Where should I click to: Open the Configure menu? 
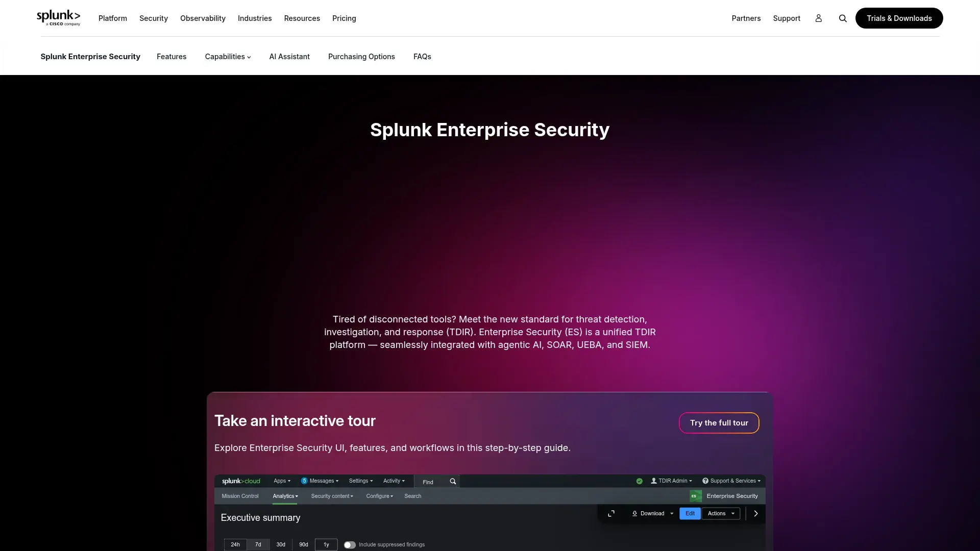(x=379, y=496)
